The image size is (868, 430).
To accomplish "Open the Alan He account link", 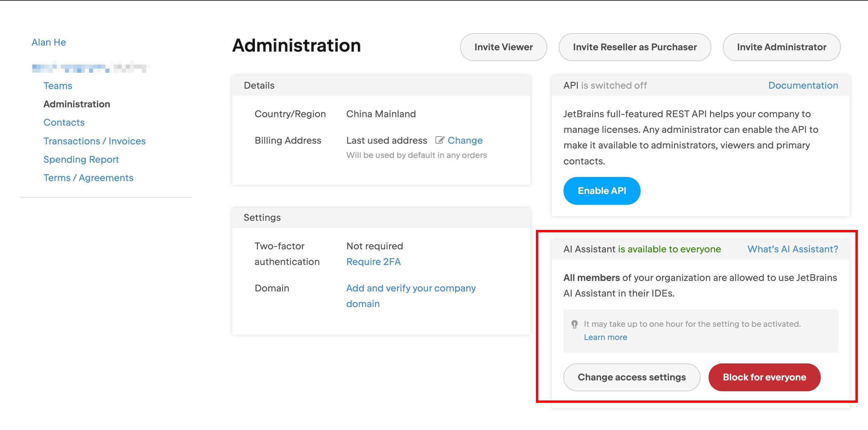I will (49, 42).
